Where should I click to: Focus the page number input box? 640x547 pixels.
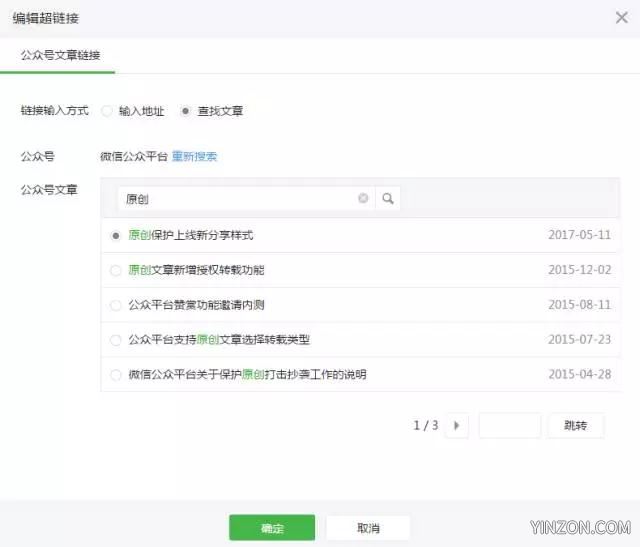pos(509,425)
